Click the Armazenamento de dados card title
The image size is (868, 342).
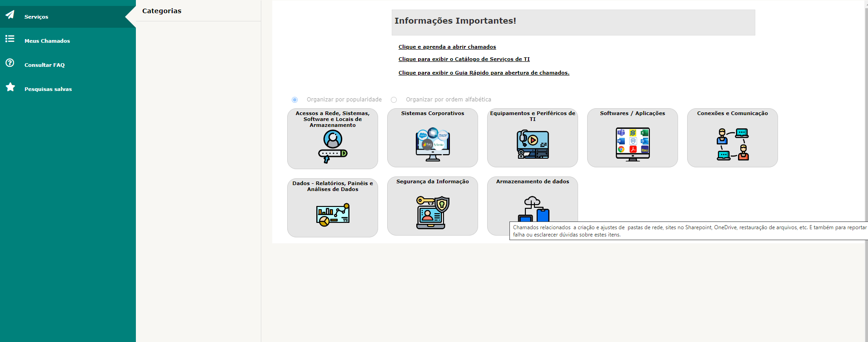point(533,181)
